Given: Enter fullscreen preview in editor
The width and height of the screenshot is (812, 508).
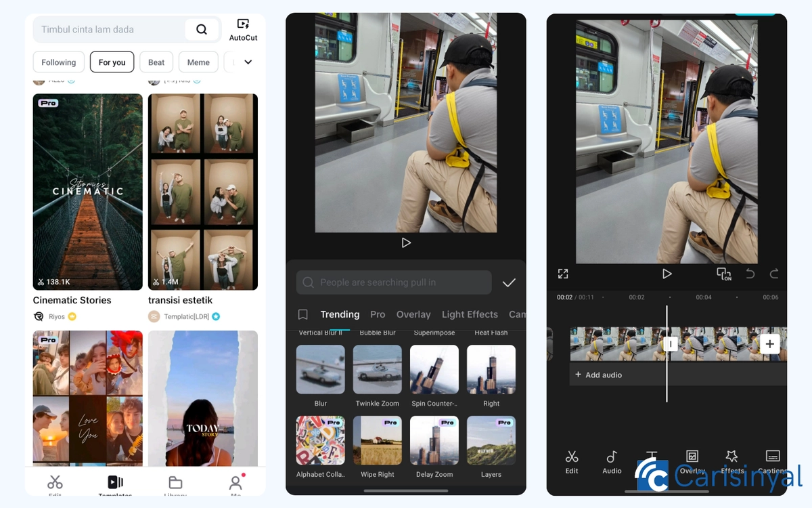Looking at the screenshot, I should [x=563, y=274].
